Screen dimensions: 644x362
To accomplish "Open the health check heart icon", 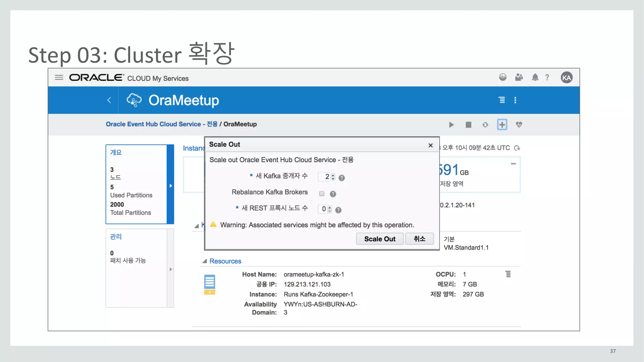I will coord(519,125).
